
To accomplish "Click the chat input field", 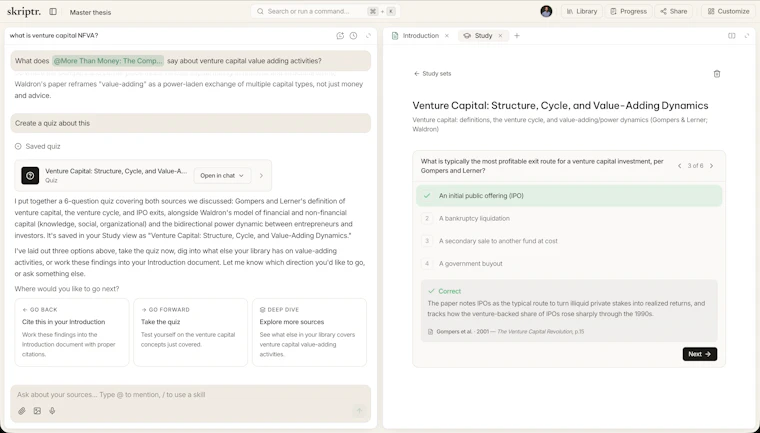I will click(190, 395).
